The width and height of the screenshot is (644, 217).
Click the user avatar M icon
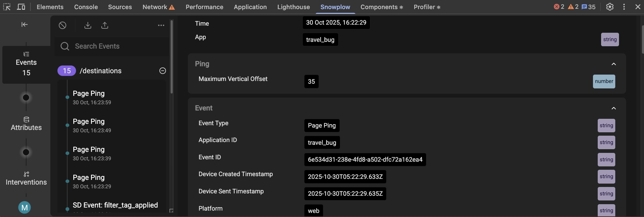tap(24, 208)
